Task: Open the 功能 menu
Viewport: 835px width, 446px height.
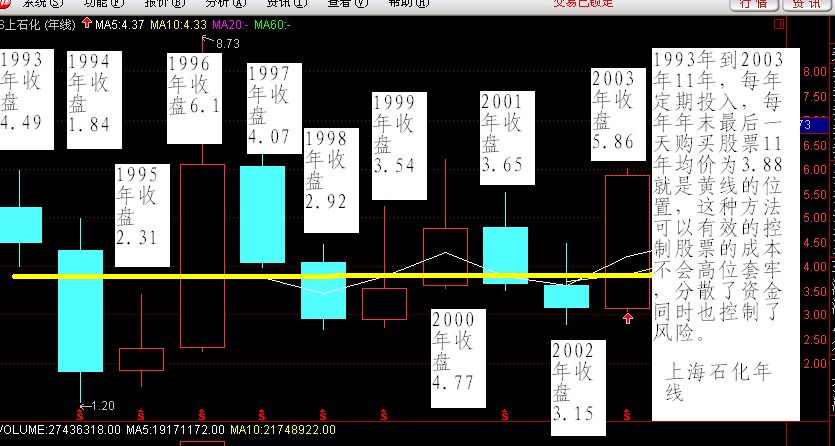Action: point(98,3)
